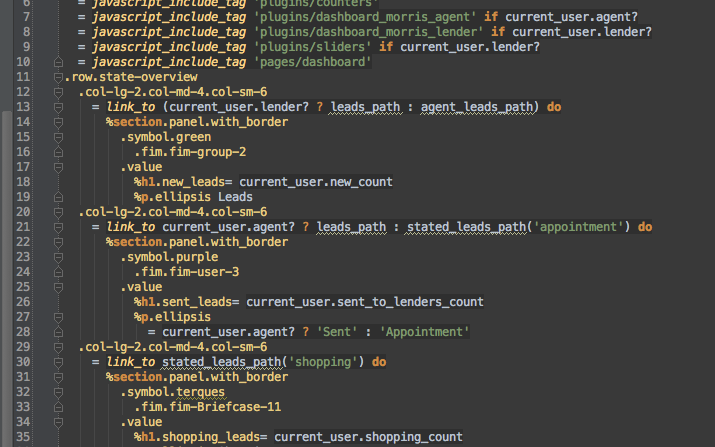
Task: Click the fold end marker on line 33
Action: coord(58,407)
